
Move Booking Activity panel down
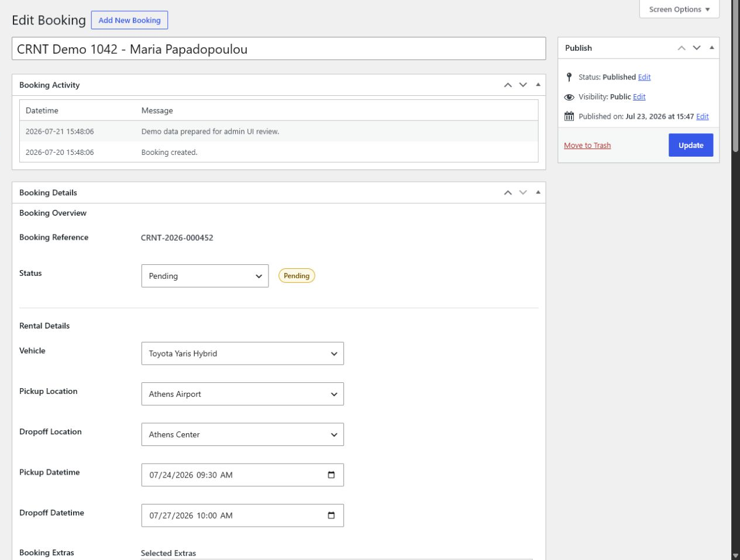coord(523,85)
